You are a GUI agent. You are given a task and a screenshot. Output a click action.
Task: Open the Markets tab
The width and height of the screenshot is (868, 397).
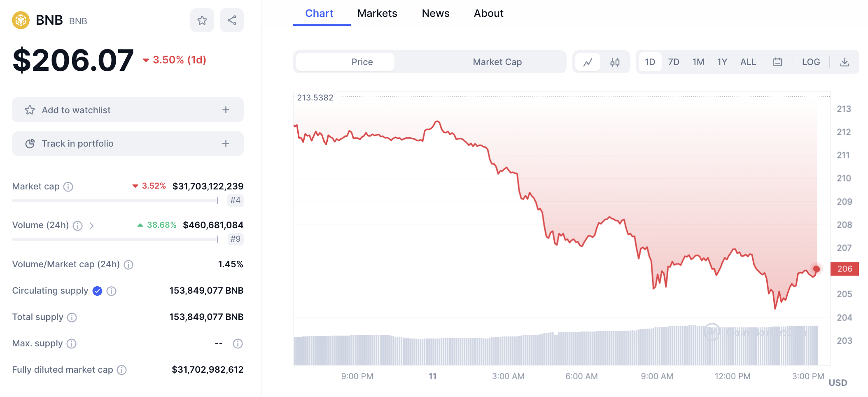pos(377,14)
